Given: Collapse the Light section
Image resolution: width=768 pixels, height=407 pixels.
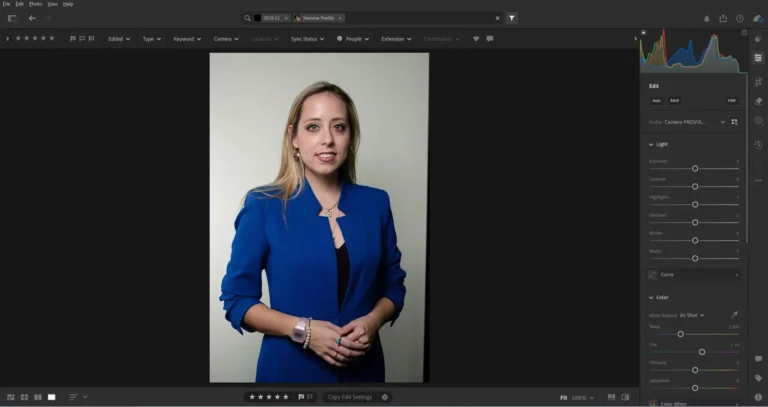Looking at the screenshot, I should [x=651, y=144].
